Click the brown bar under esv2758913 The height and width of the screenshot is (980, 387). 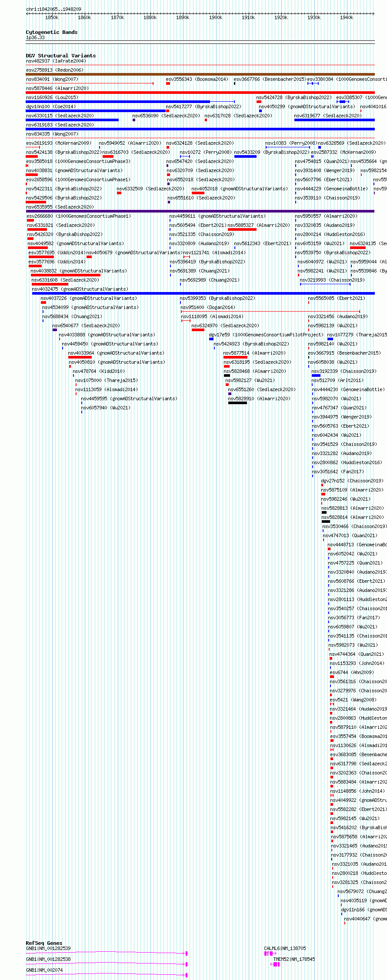(x=200, y=74)
